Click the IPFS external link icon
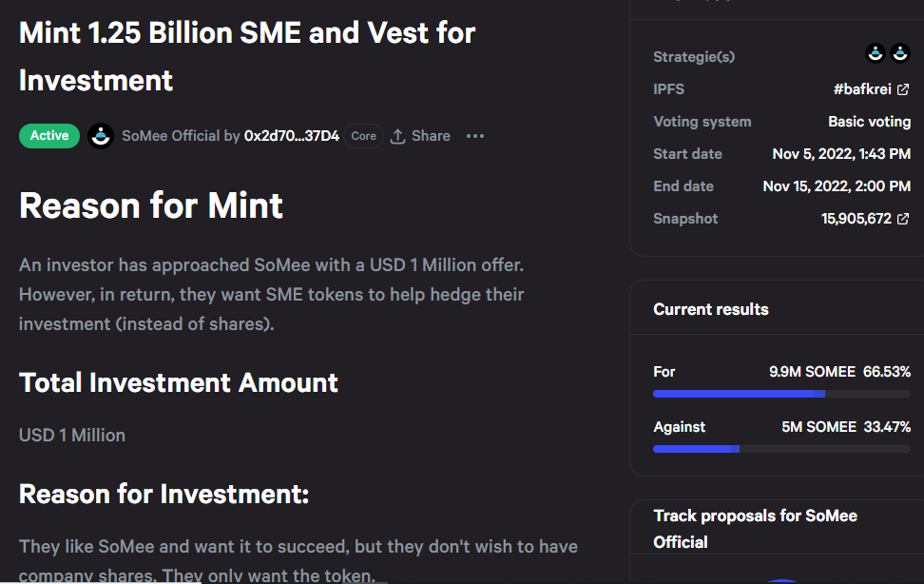 (903, 89)
